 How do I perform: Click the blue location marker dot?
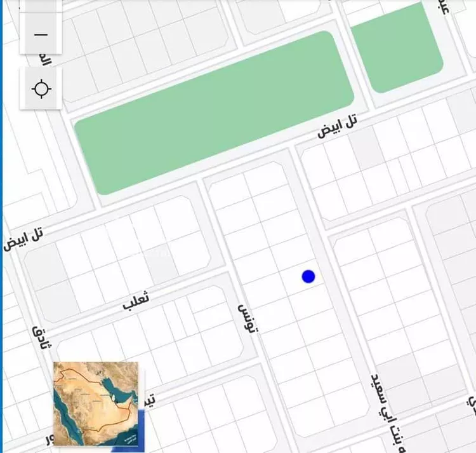tap(308, 276)
